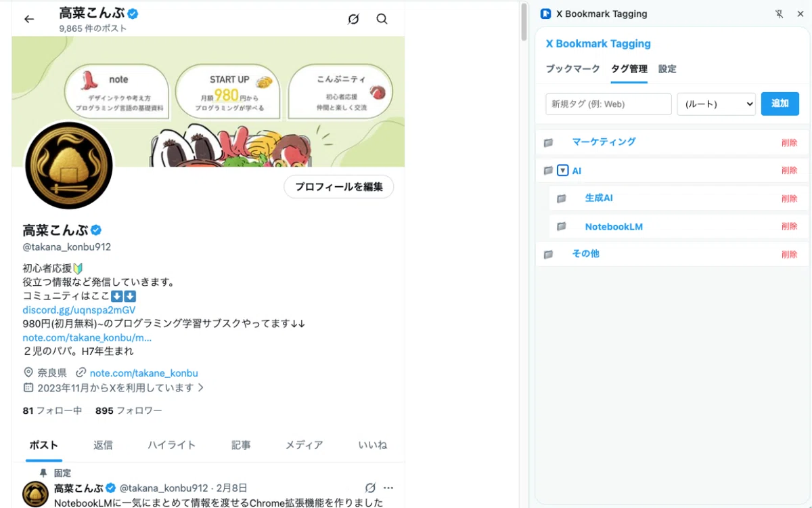Go back with the left arrow icon

(x=29, y=19)
